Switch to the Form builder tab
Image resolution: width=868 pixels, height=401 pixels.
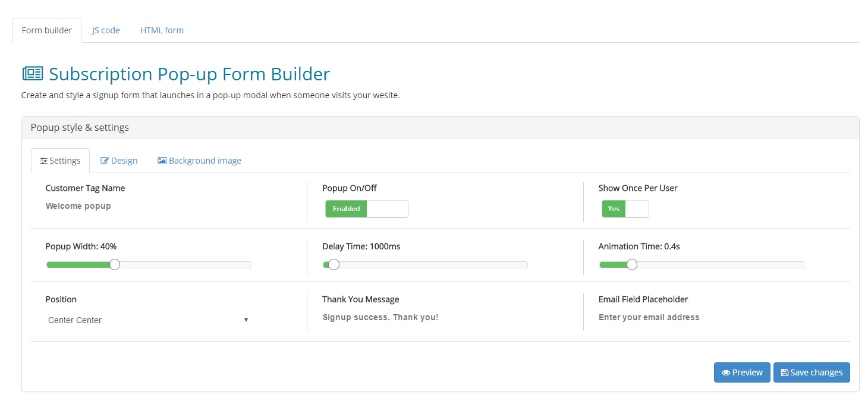[47, 30]
